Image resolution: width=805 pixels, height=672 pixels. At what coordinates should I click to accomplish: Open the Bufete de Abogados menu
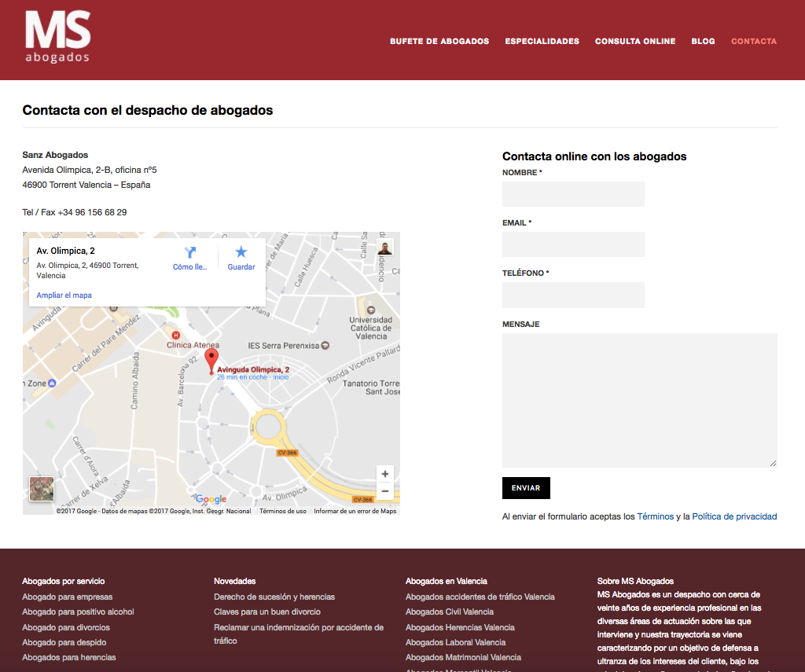point(439,42)
